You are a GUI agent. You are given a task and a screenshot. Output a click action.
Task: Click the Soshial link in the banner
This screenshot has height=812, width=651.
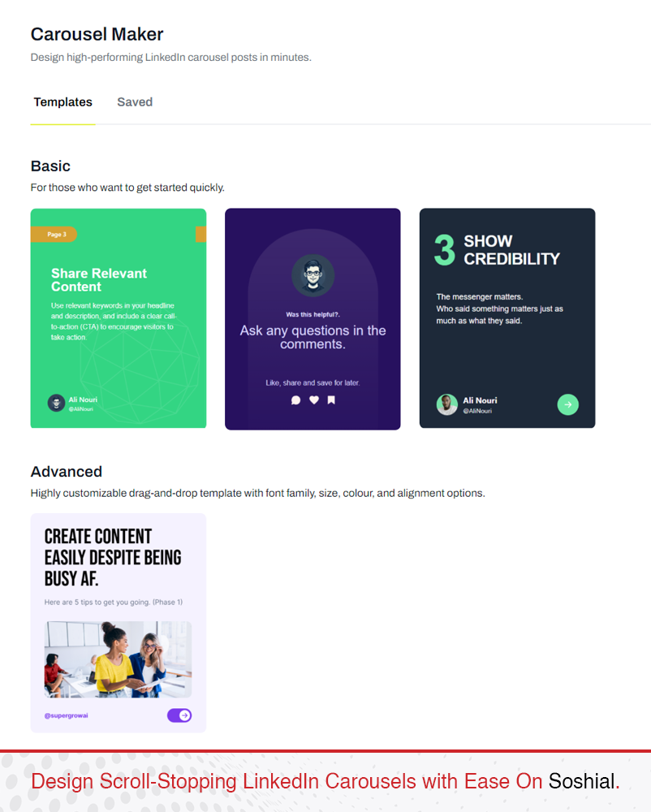pos(581,781)
